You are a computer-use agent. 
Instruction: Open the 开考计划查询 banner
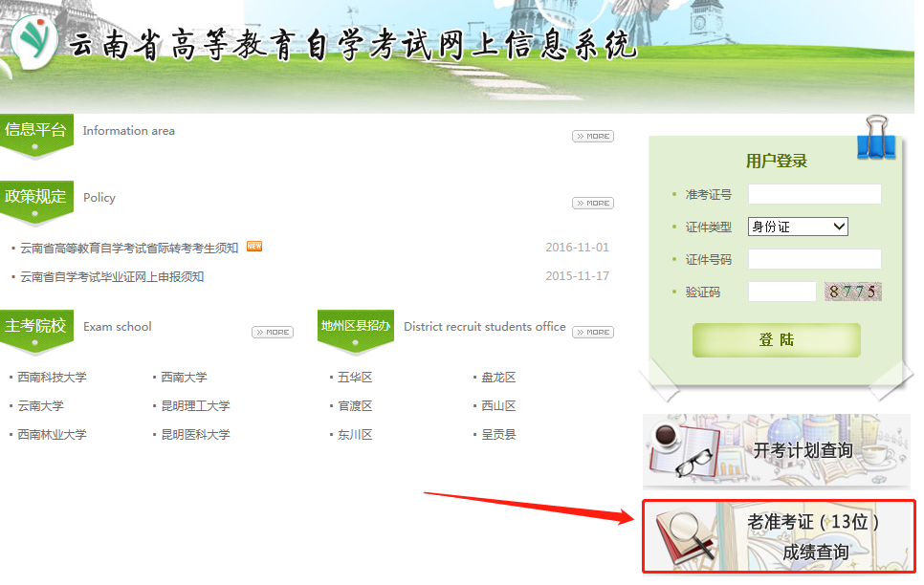776,451
